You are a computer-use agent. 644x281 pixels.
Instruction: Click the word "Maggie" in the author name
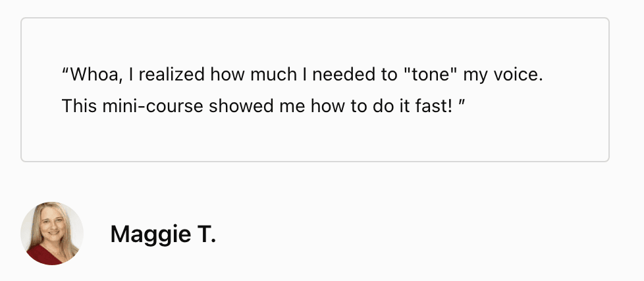[x=148, y=234]
